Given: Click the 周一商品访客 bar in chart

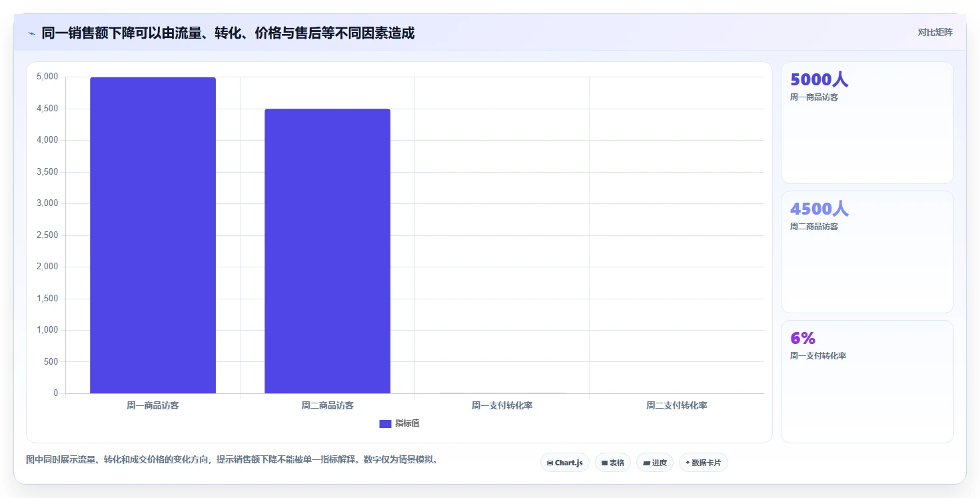Looking at the screenshot, I should 153,235.
